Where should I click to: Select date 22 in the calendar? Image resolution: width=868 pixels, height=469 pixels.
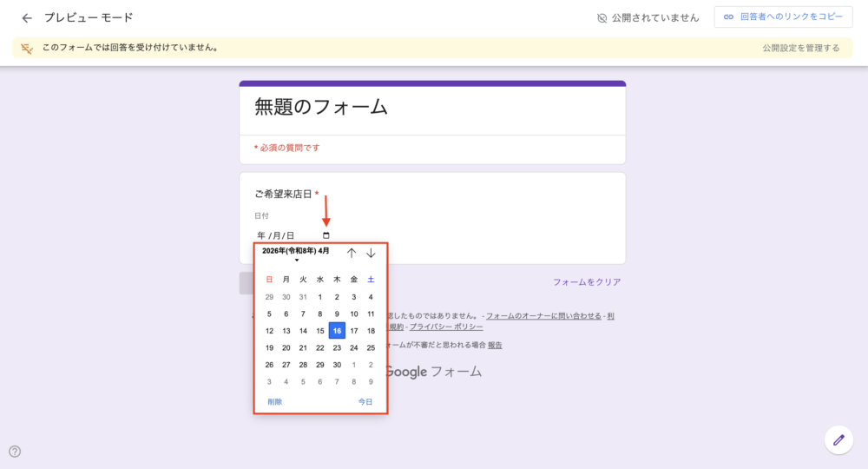click(x=320, y=347)
